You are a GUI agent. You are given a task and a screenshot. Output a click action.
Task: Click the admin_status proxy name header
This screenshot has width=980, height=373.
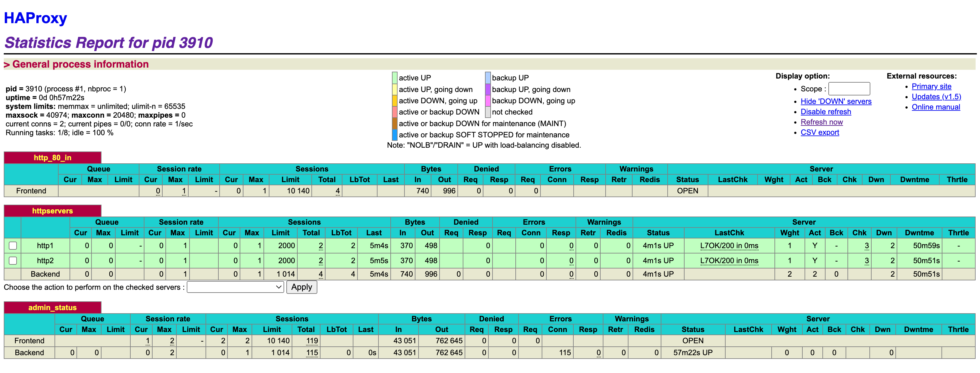53,307
